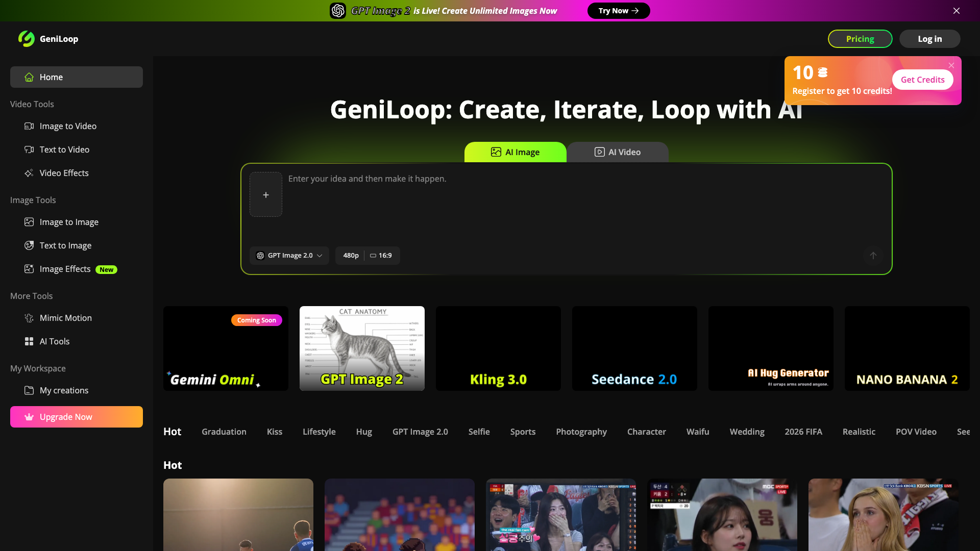Select the Character category tab

(x=647, y=432)
